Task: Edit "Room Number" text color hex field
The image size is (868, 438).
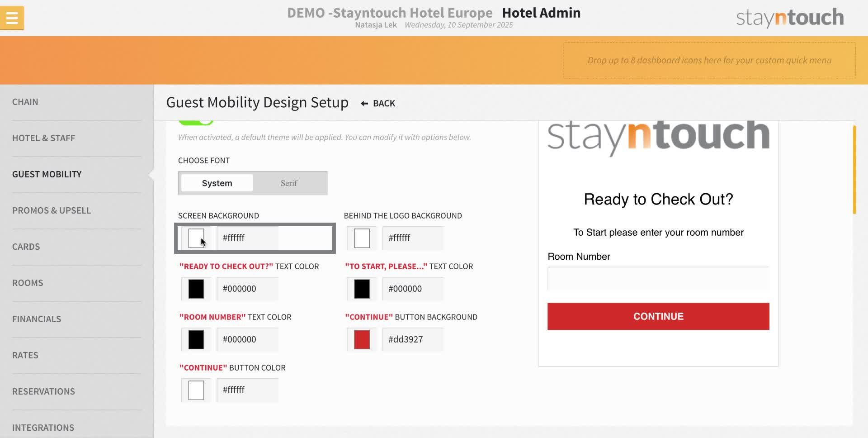Action: pyautogui.click(x=247, y=339)
